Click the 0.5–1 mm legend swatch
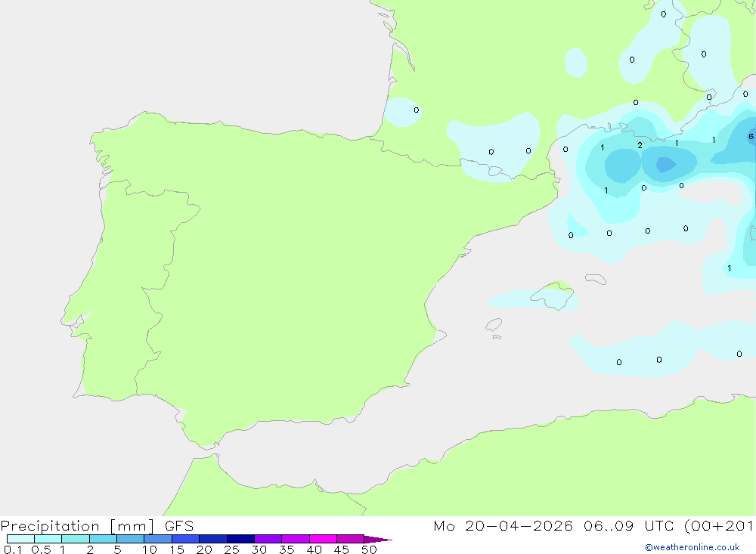This screenshot has height=554, width=756. pyautogui.click(x=48, y=539)
